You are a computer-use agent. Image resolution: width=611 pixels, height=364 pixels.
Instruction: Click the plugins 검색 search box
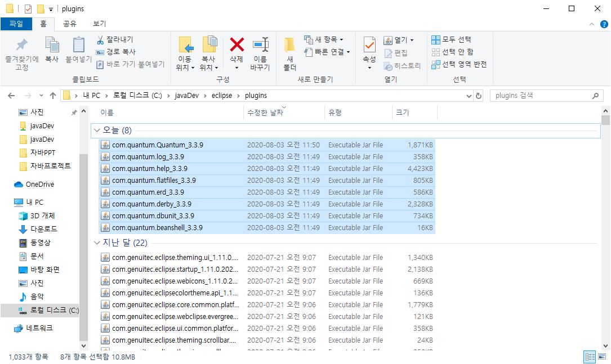pyautogui.click(x=546, y=96)
